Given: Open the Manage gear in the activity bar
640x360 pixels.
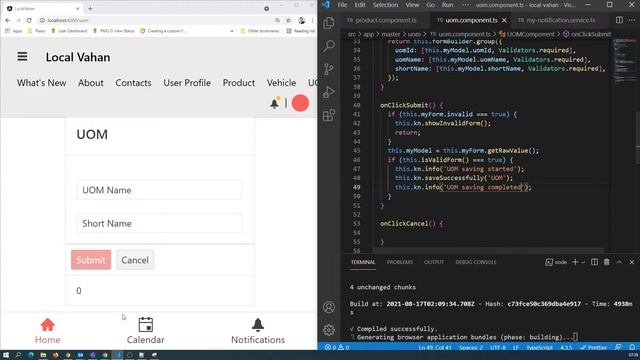Looking at the screenshot, I should point(329,330).
